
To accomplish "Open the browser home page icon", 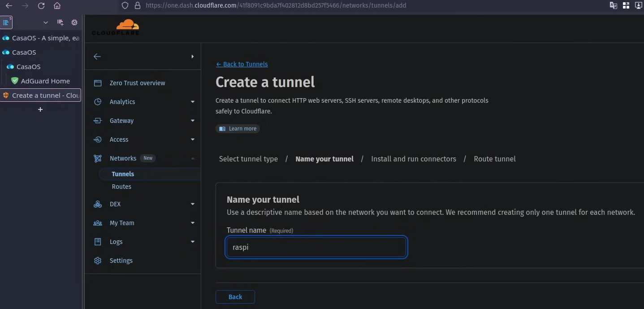I will (x=57, y=6).
